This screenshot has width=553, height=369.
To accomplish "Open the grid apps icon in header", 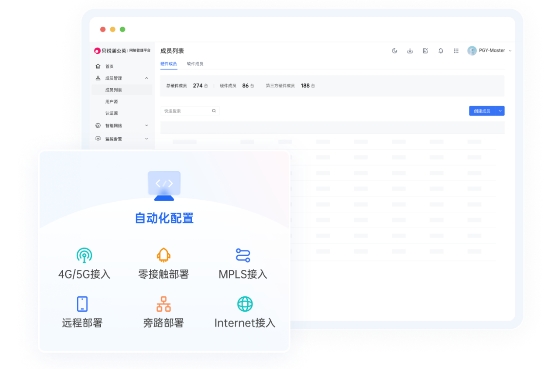I will 456,51.
